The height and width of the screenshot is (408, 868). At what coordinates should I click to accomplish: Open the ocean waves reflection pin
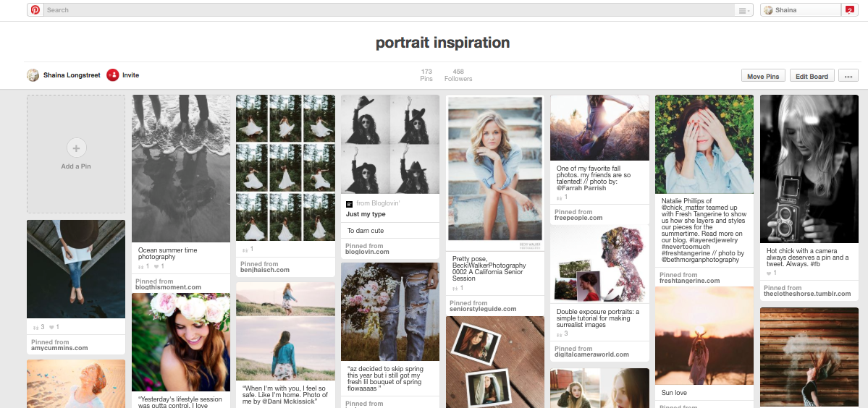181,169
